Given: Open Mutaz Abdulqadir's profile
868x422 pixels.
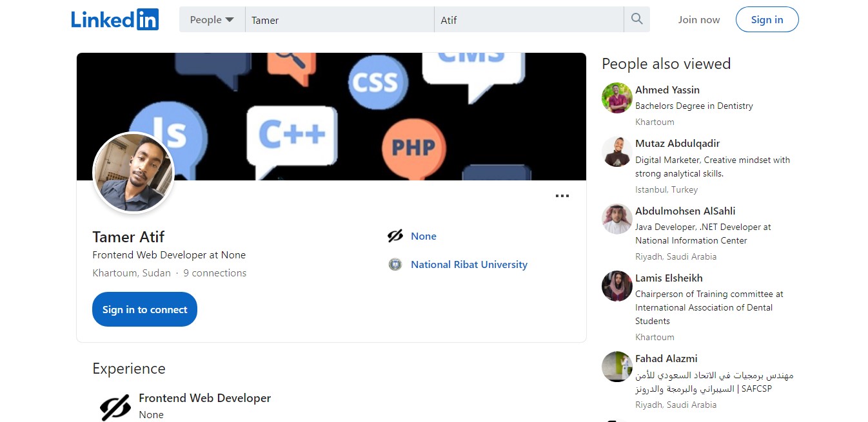Looking at the screenshot, I should point(677,143).
